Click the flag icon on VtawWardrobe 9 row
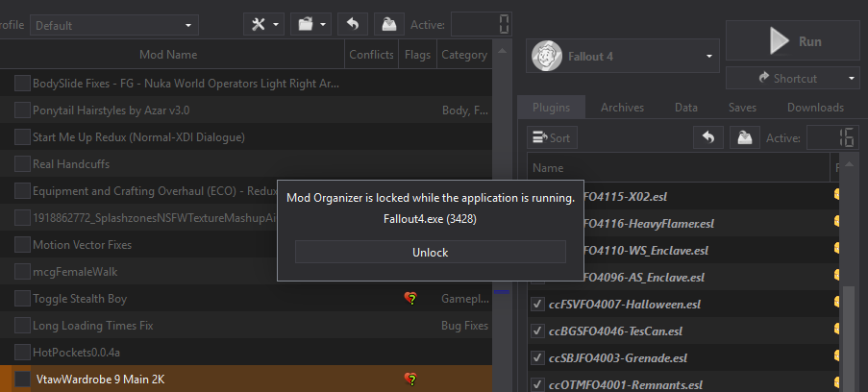The height and width of the screenshot is (392, 868). (410, 380)
